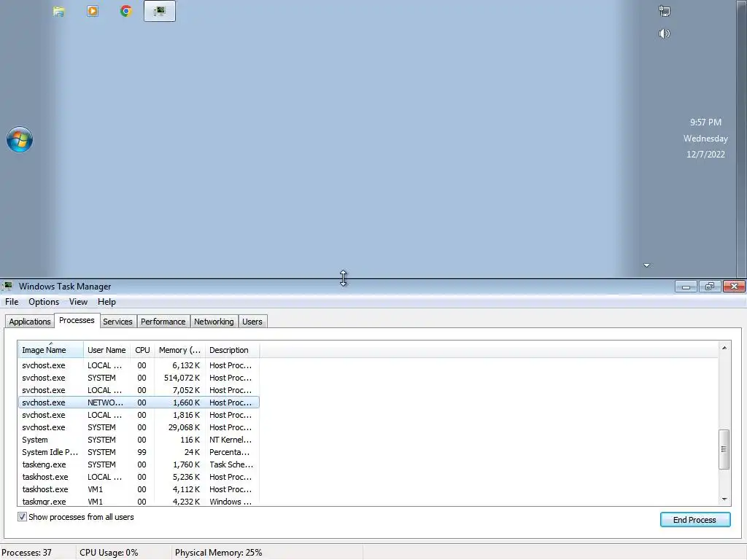Select the taskeng.exe process

139,464
